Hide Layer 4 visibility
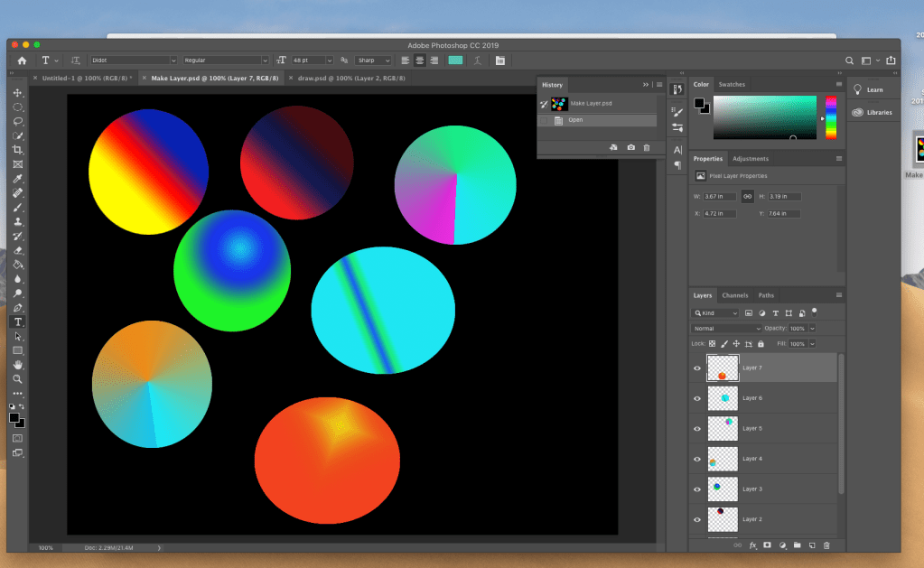The height and width of the screenshot is (568, 924). pos(697,459)
